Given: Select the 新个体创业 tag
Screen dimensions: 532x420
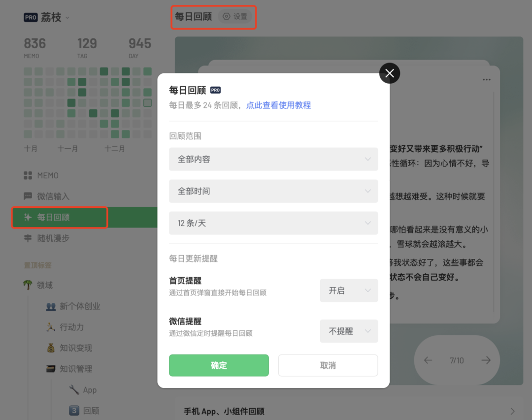Looking at the screenshot, I should [80, 306].
